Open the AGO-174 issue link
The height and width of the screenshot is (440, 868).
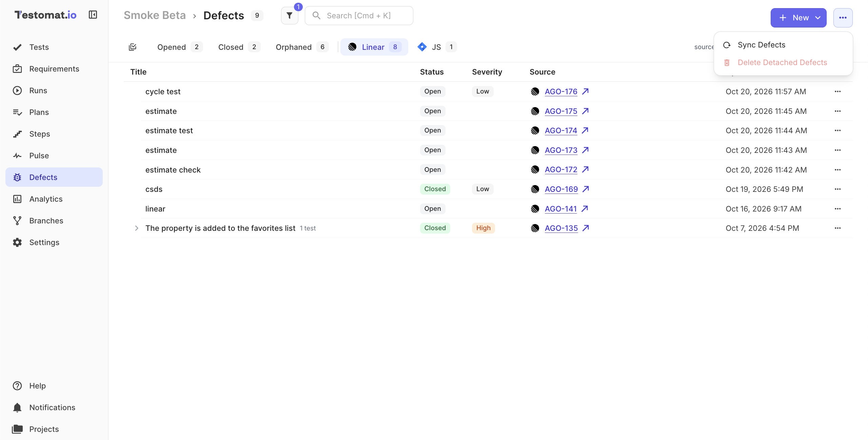(561, 131)
